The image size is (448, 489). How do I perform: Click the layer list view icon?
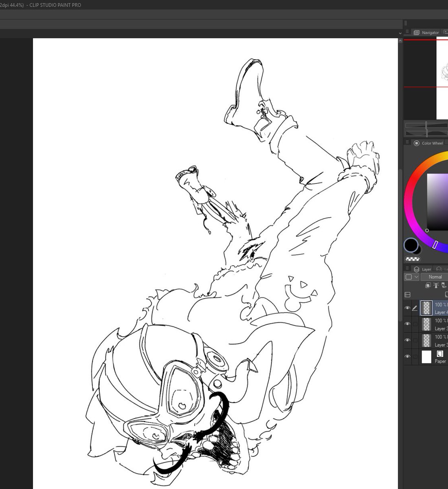[x=407, y=295]
